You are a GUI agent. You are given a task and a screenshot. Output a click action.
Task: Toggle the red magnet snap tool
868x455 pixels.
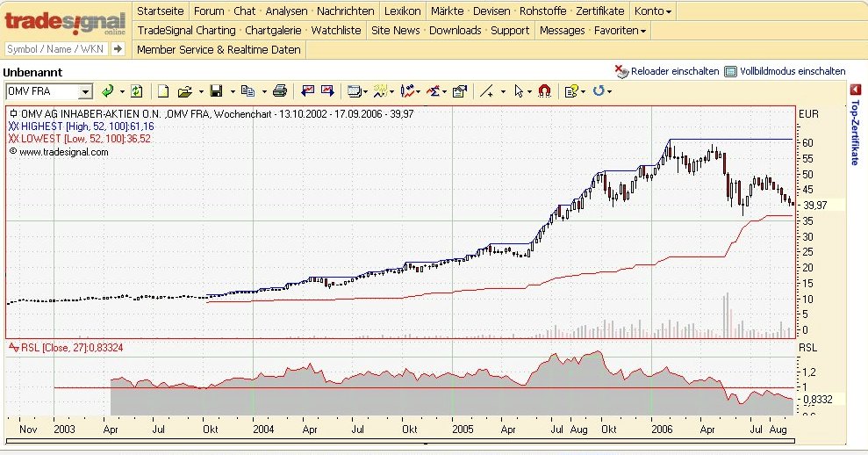point(545,90)
